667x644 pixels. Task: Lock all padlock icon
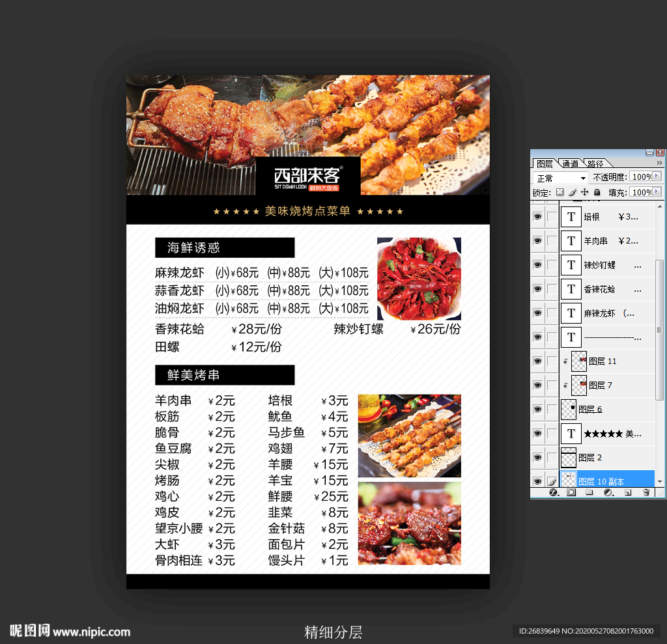[597, 192]
